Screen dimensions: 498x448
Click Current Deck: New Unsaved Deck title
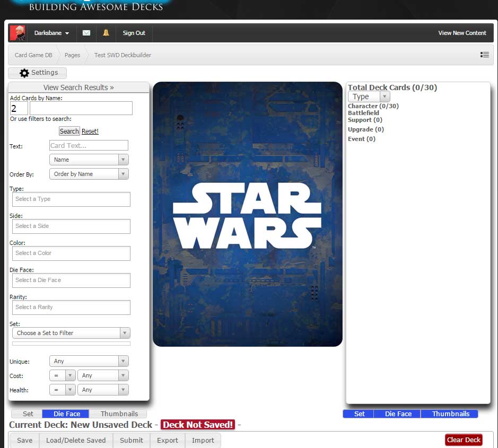[81, 425]
